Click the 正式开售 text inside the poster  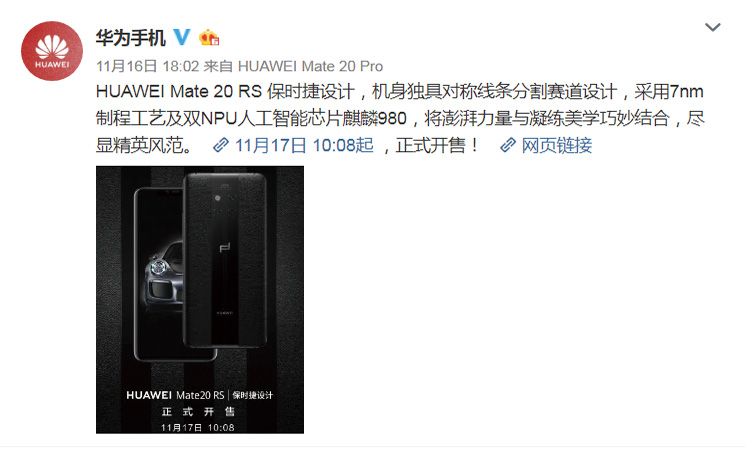tap(198, 412)
